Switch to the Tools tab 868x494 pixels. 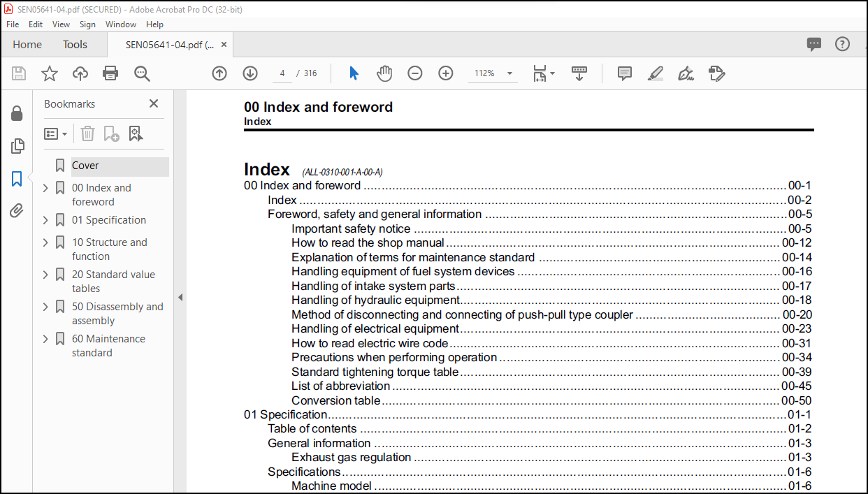[75, 44]
